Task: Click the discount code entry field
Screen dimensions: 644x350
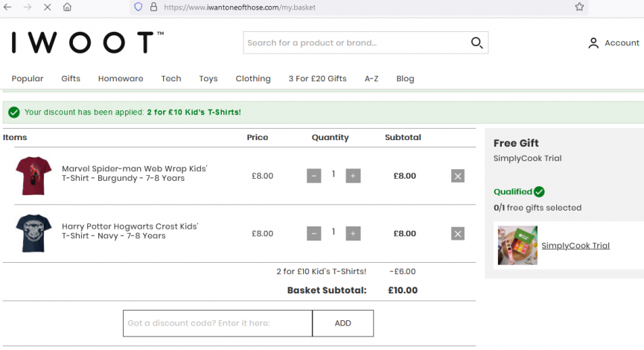Action: coord(217,323)
